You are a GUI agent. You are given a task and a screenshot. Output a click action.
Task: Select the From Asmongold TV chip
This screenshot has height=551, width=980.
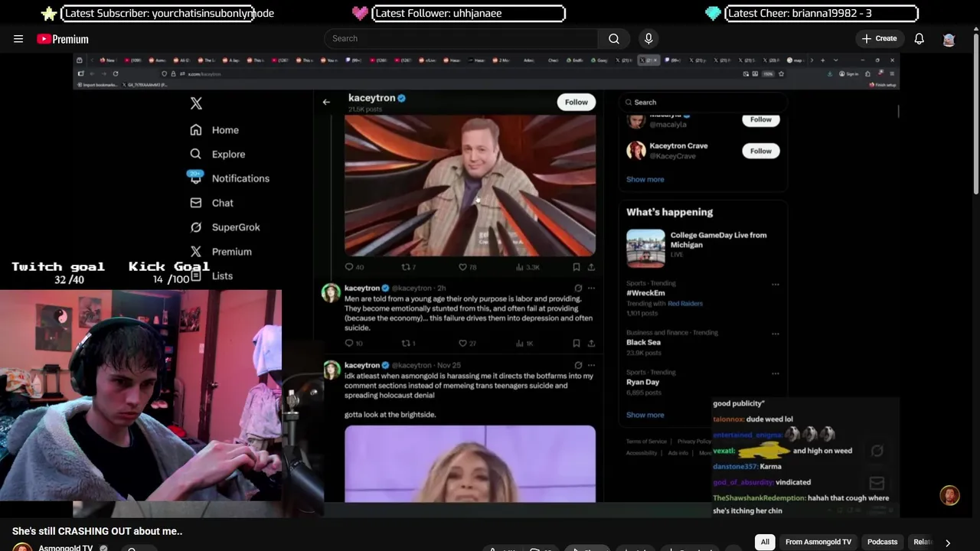coord(818,542)
